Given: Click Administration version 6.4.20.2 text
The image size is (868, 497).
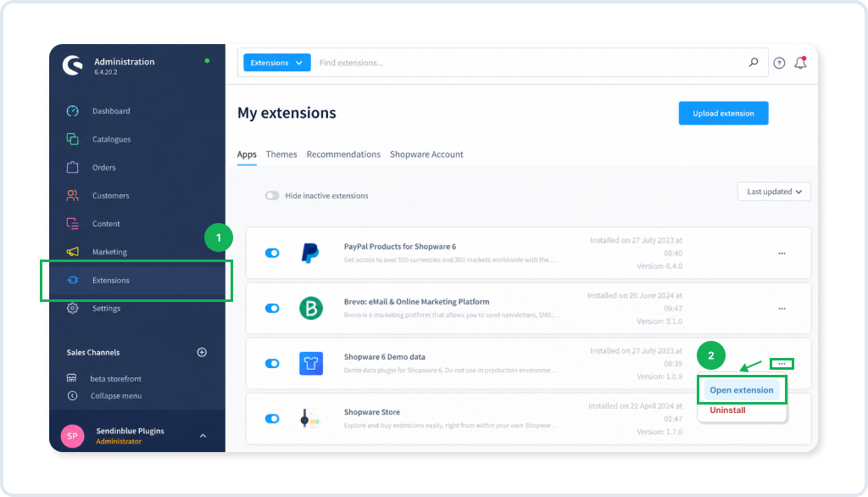Looking at the screenshot, I should click(x=105, y=72).
